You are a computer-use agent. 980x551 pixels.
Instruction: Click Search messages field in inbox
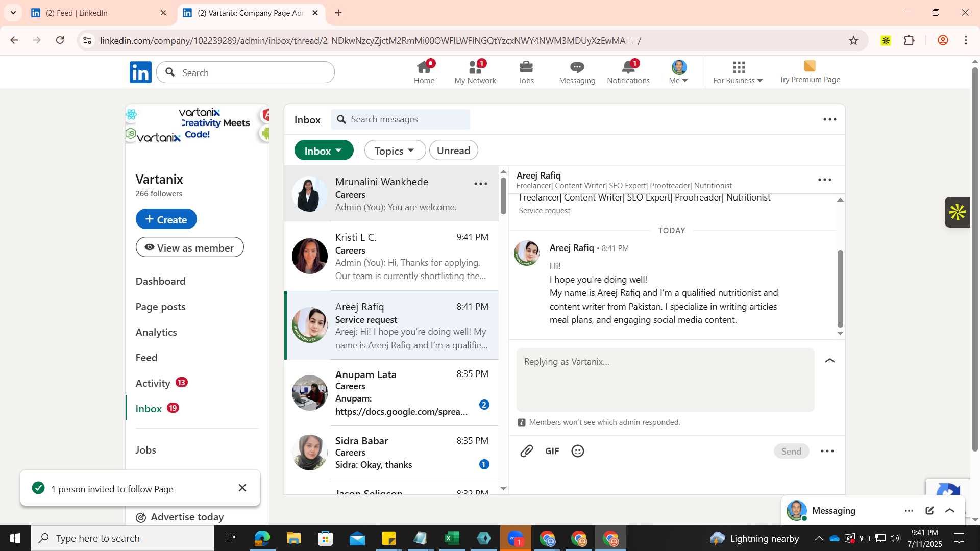pos(401,119)
